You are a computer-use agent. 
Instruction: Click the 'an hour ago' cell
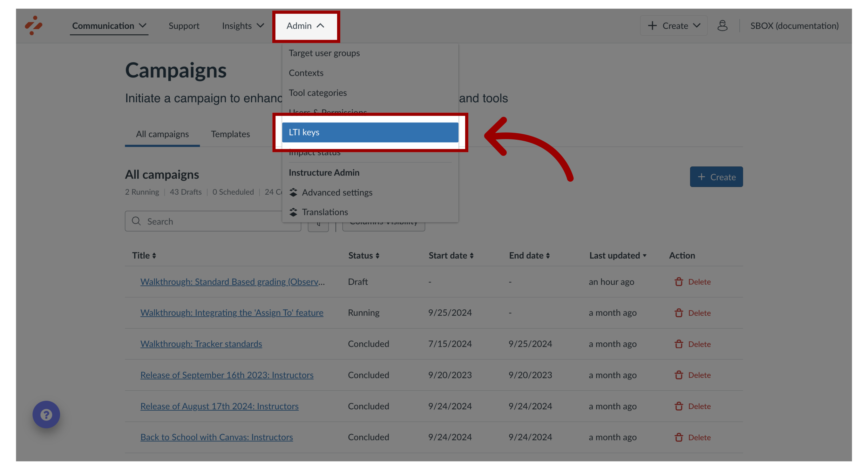(611, 282)
